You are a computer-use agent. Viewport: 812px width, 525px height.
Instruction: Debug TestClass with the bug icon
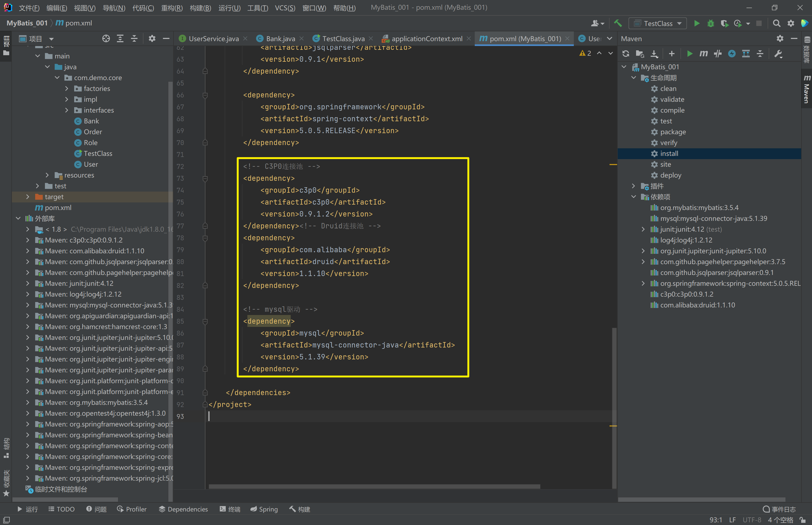(x=710, y=23)
